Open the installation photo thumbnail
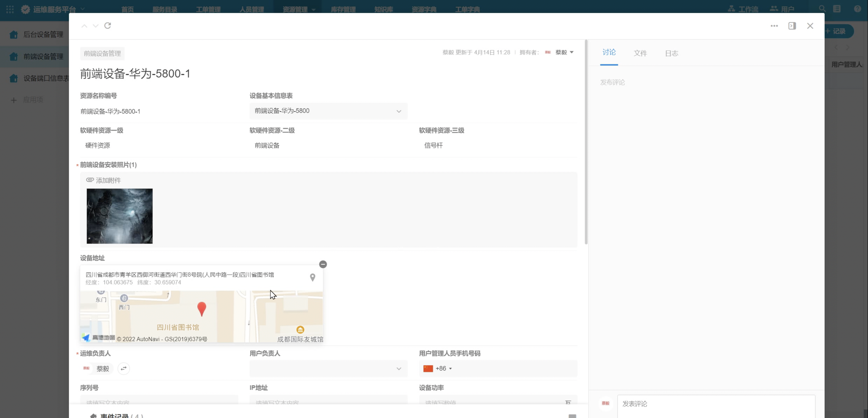 click(x=120, y=216)
